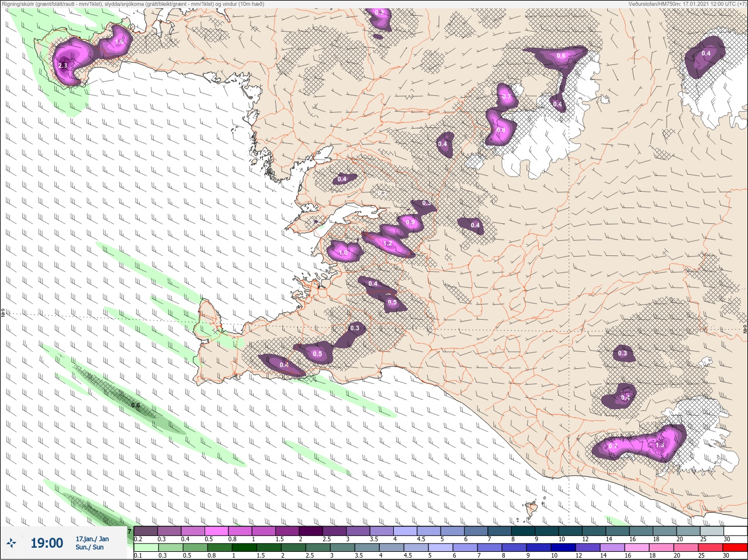Click the 1.0 value beside the 2.3 patch

click(119, 42)
